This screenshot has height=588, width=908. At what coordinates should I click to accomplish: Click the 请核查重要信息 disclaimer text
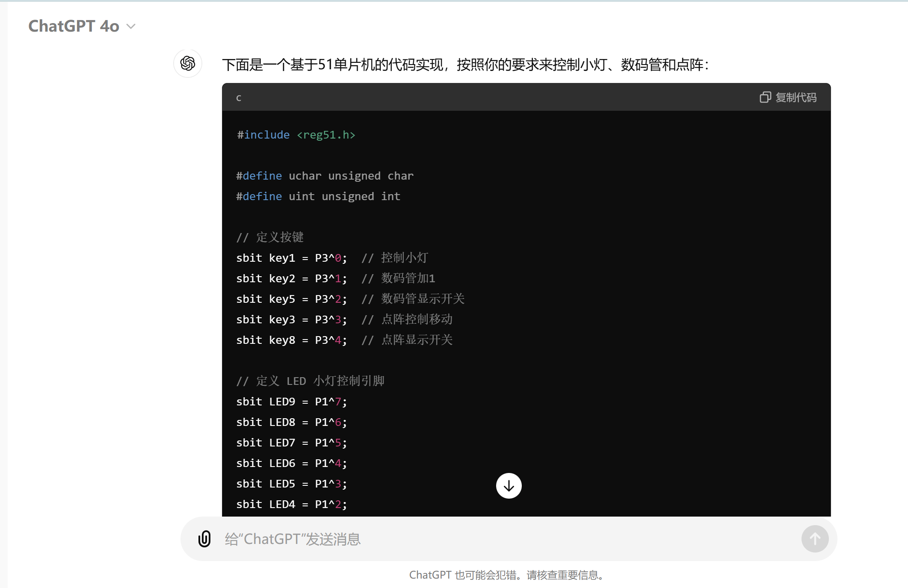[565, 576]
